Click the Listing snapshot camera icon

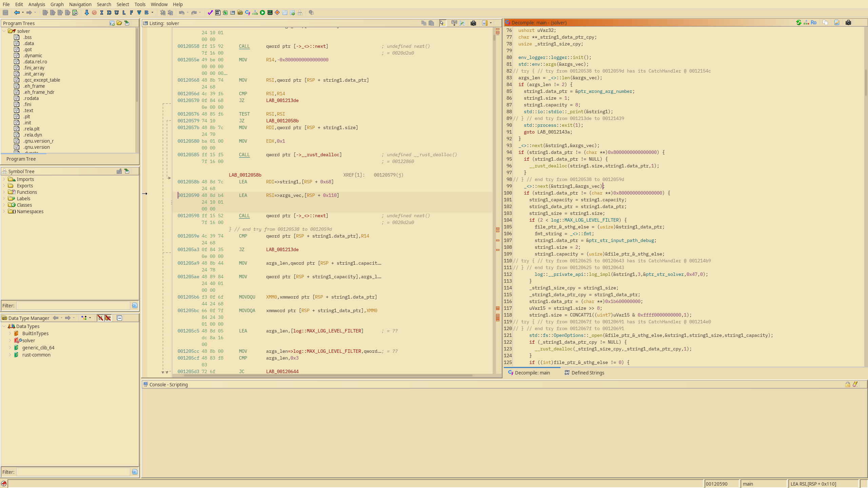[473, 23]
